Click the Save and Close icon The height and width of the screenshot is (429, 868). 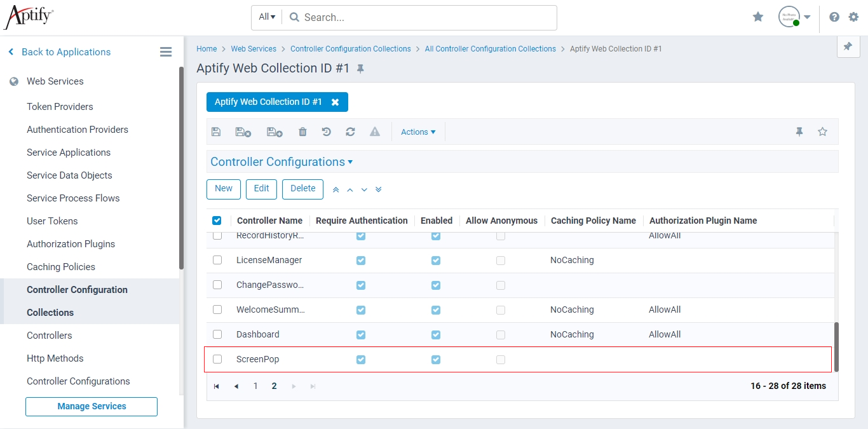click(243, 132)
